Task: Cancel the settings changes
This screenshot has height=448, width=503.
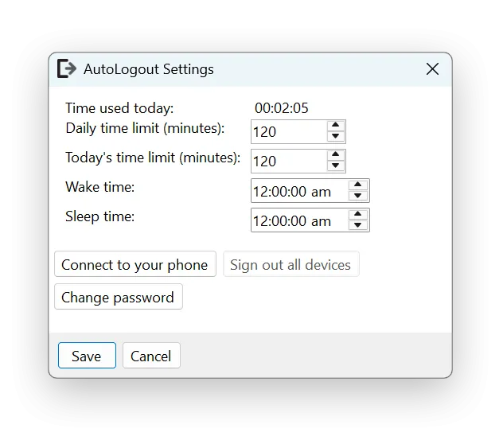Action: click(151, 356)
